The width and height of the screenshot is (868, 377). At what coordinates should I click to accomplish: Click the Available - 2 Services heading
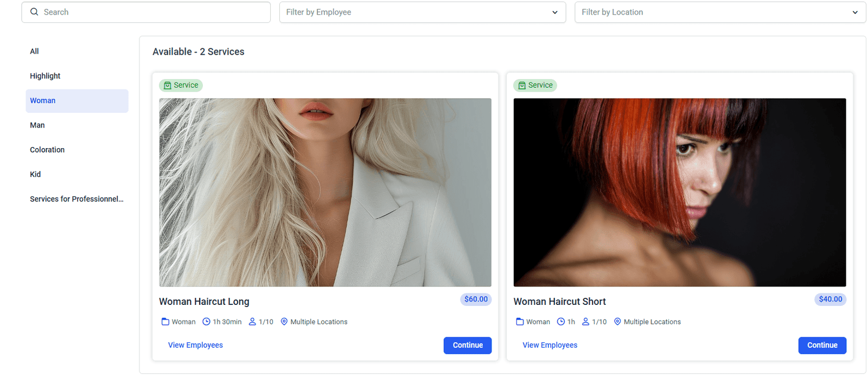pyautogui.click(x=199, y=52)
